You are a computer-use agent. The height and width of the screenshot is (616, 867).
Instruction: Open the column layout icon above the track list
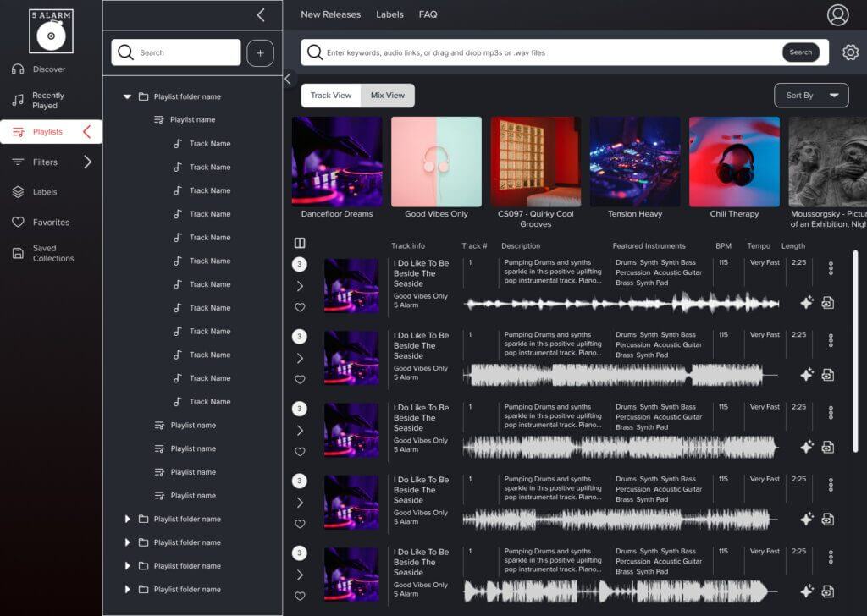tap(300, 243)
